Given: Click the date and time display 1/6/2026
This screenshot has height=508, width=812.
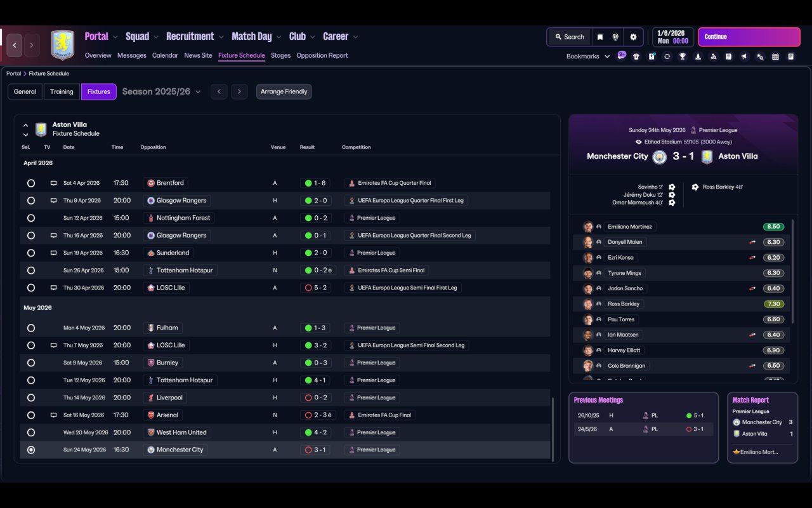Looking at the screenshot, I should click(672, 37).
